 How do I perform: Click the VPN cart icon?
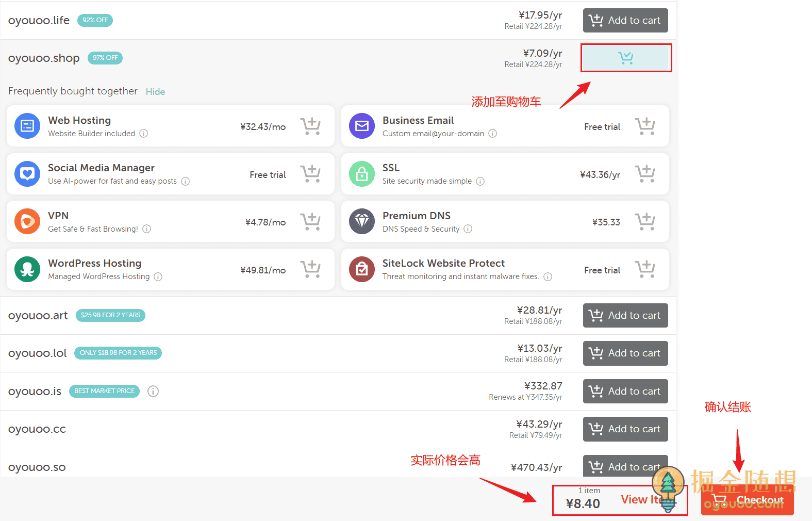tap(310, 222)
